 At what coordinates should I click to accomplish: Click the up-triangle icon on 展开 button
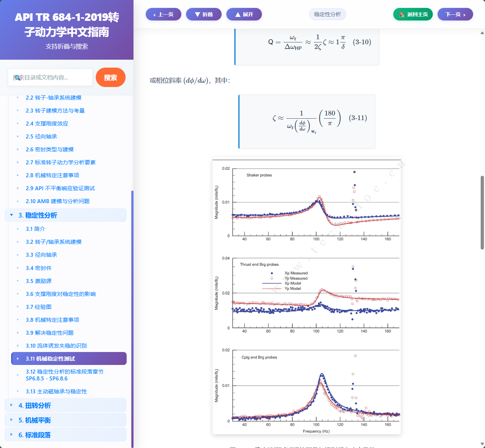pos(237,14)
